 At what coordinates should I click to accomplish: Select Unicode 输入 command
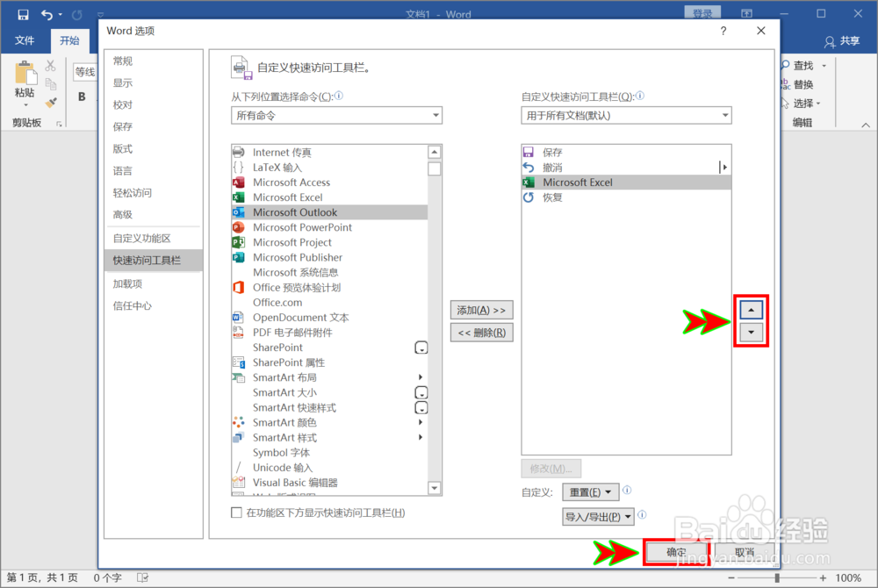329,468
